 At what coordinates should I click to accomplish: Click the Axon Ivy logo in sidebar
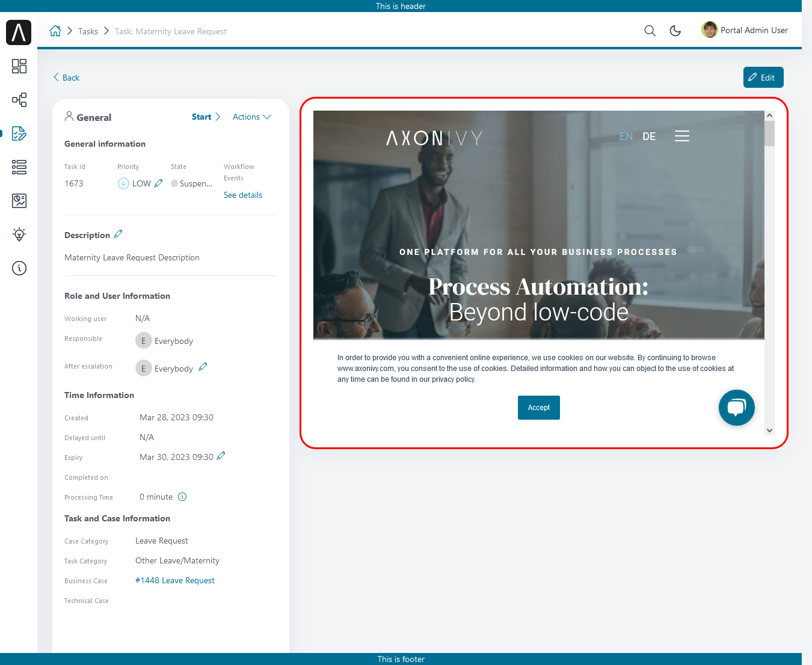[x=19, y=32]
